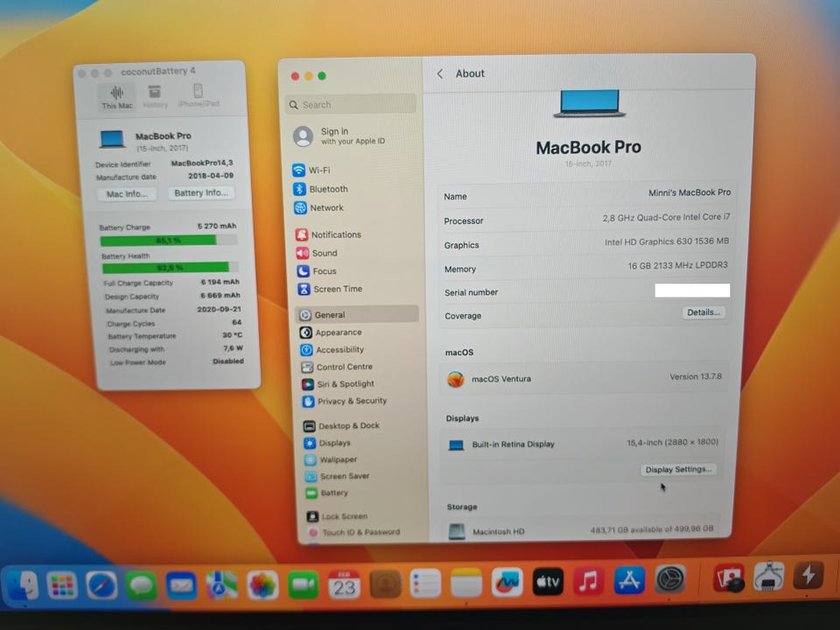Click Mac Info button in coconutBattery
The height and width of the screenshot is (630, 840).
click(127, 194)
